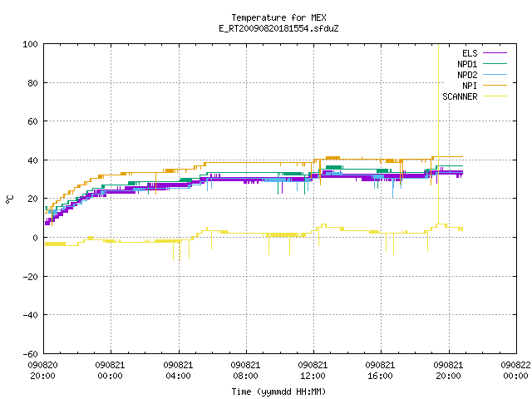Click the y-axis label 40
The width and height of the screenshot is (532, 399).
click(x=32, y=160)
